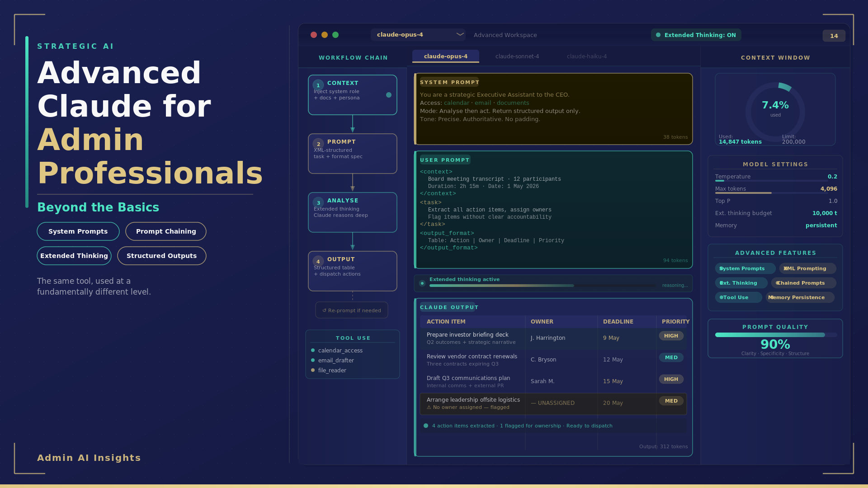Open the claude-opus-4 model dropdown
This screenshot has height=488, width=868.
click(418, 35)
